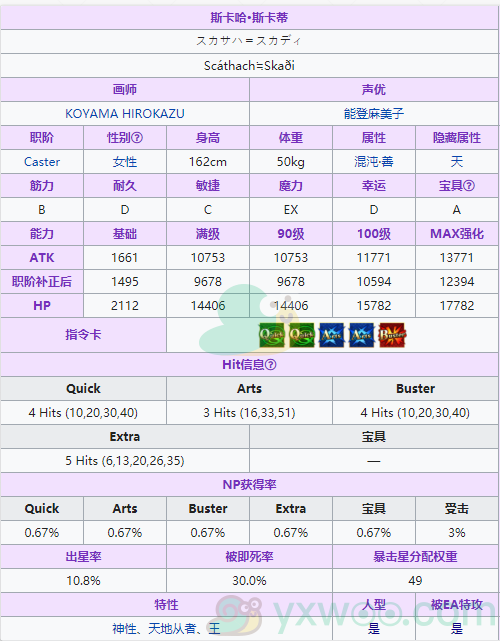Click the Extra hits cell 5 Hits (6,13,20,26,35)
This screenshot has width=500, height=641.
click(x=125, y=461)
